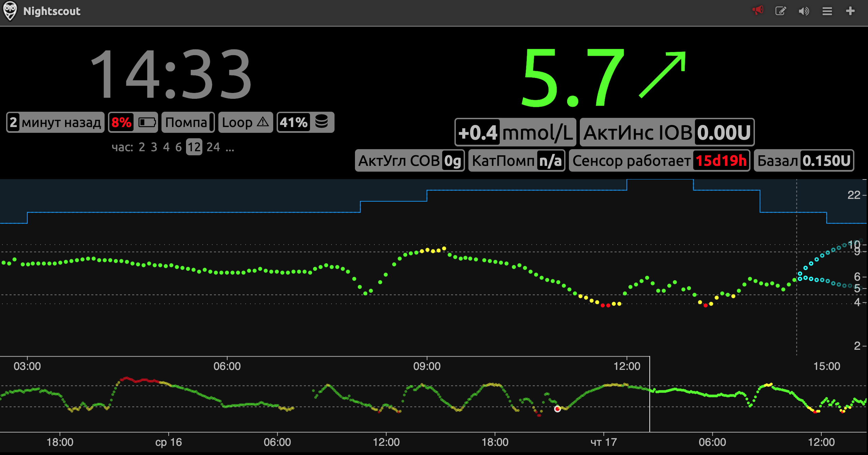Click the reservoir database stack icon
The image size is (868, 455).
tap(322, 122)
